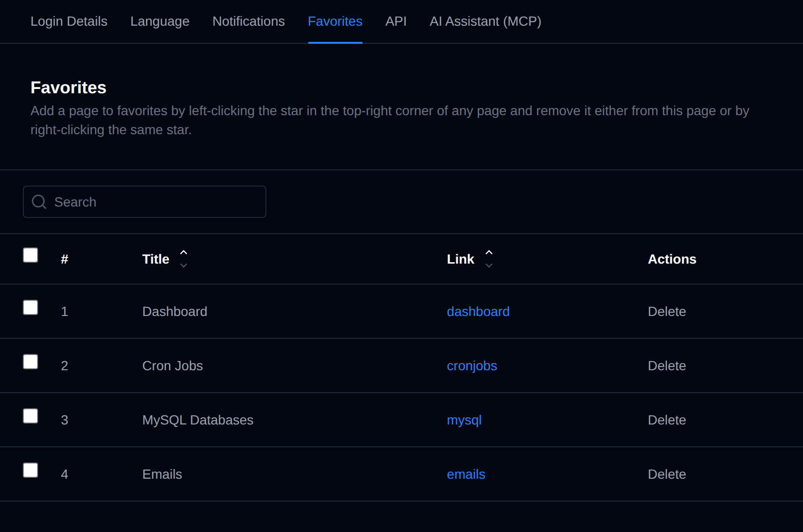The height and width of the screenshot is (532, 803).
Task: Check the box for the Dashboard row
Action: (x=30, y=307)
